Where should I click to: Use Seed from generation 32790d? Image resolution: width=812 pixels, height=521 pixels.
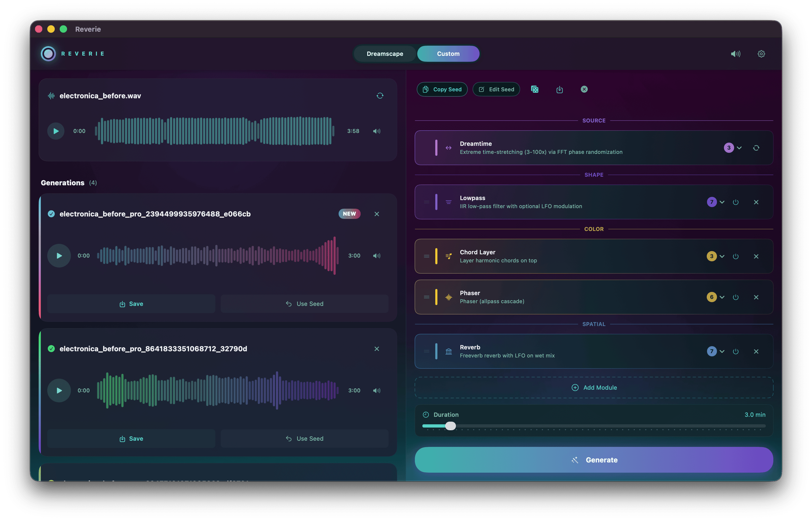305,439
